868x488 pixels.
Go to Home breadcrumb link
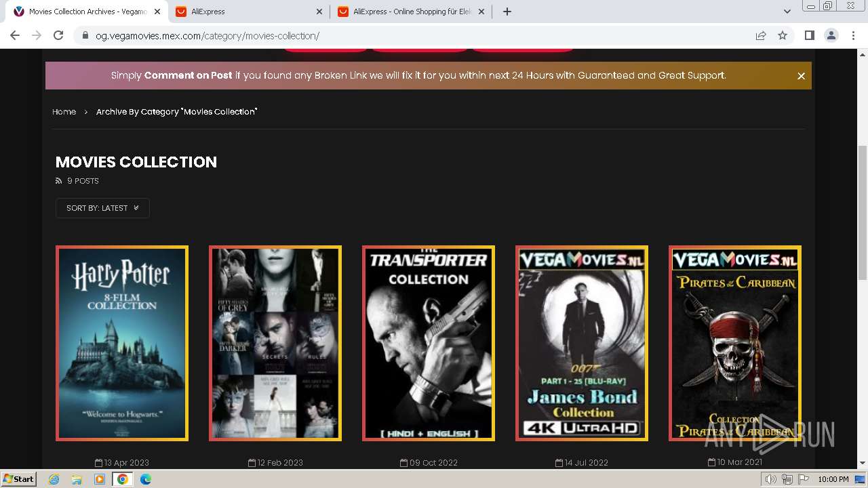coord(64,112)
